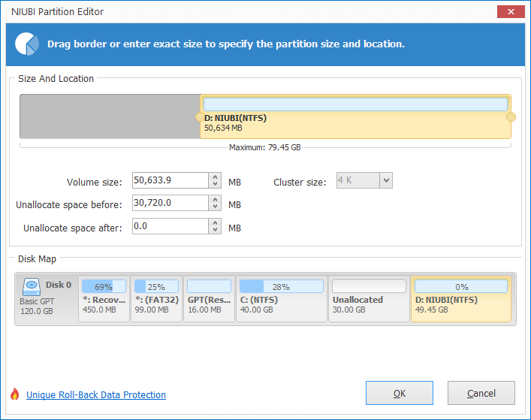Click the 50,634 MB size label
This screenshot has width=531, height=420.
tap(223, 128)
